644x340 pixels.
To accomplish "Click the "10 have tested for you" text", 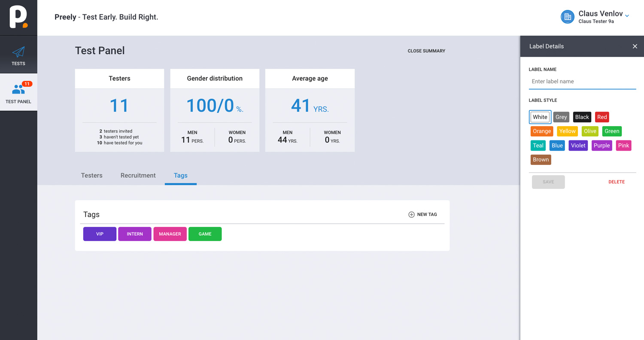I will 119,143.
